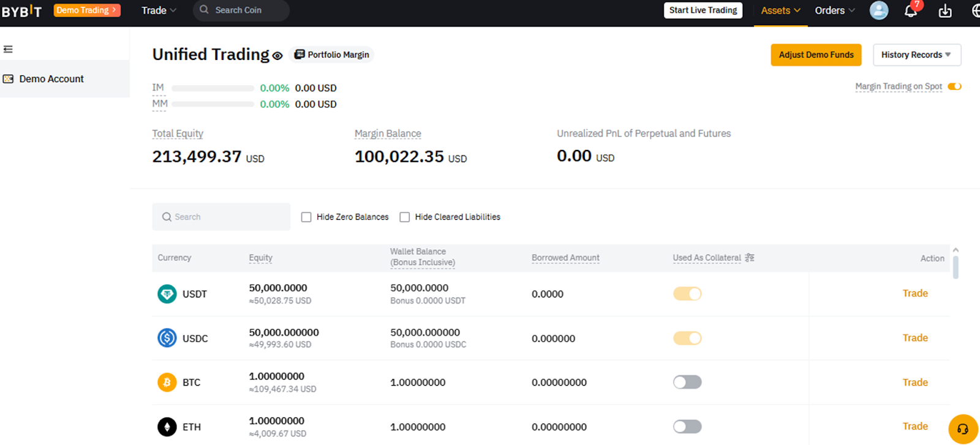
Task: Open the History Records dropdown
Action: click(917, 55)
